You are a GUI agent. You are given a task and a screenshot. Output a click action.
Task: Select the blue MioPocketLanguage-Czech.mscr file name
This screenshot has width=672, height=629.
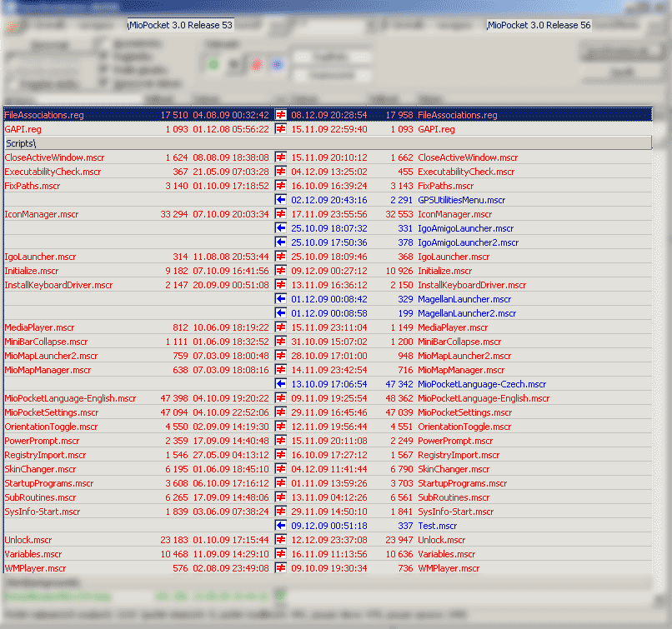click(x=482, y=384)
